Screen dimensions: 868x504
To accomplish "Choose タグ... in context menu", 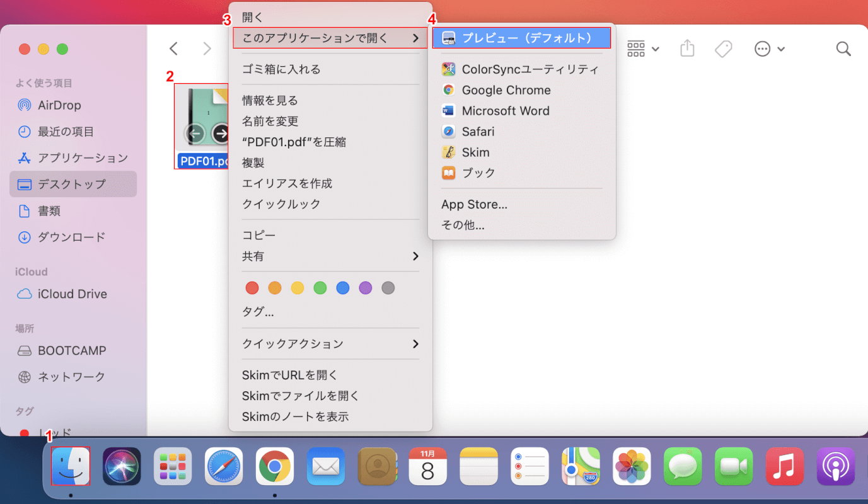I will (x=331, y=312).
